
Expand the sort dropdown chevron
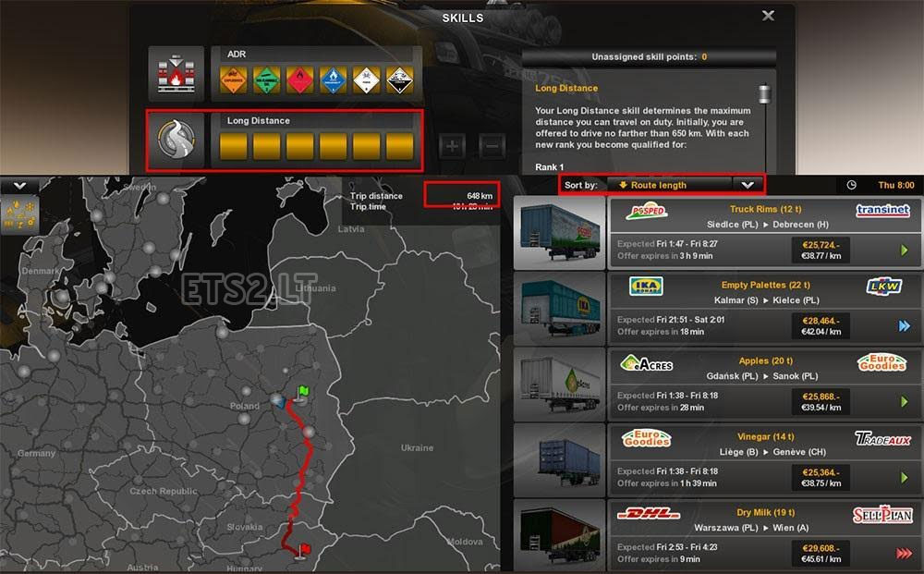(748, 185)
